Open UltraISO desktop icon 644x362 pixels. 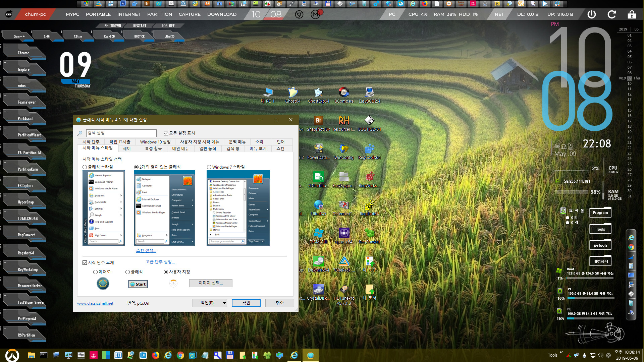coord(318,207)
